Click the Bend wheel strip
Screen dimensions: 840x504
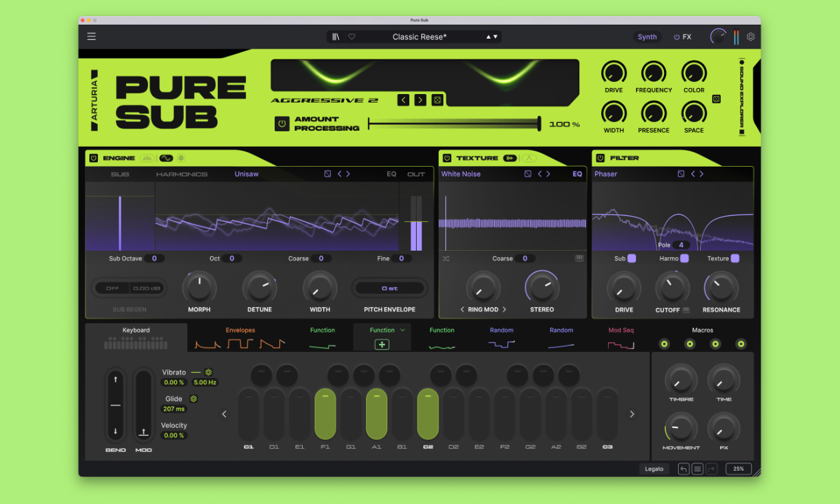click(x=115, y=405)
